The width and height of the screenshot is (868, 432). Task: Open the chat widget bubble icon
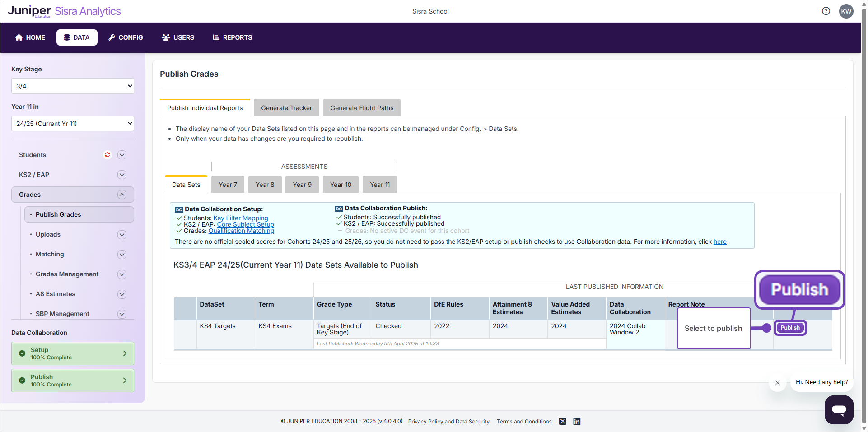pyautogui.click(x=839, y=410)
